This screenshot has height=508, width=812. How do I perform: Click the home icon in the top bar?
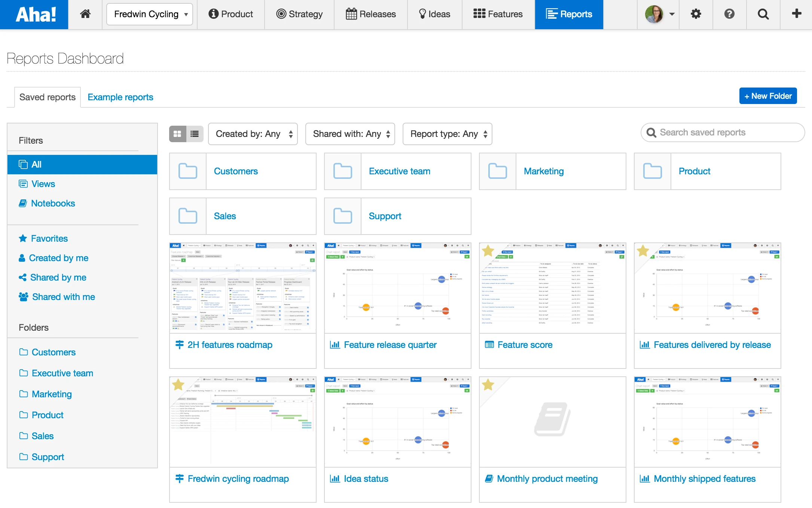85,14
